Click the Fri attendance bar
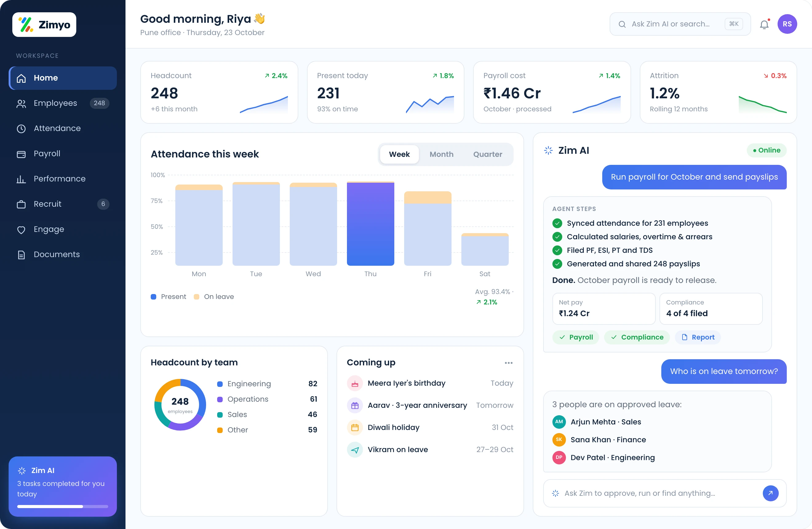 tap(428, 229)
